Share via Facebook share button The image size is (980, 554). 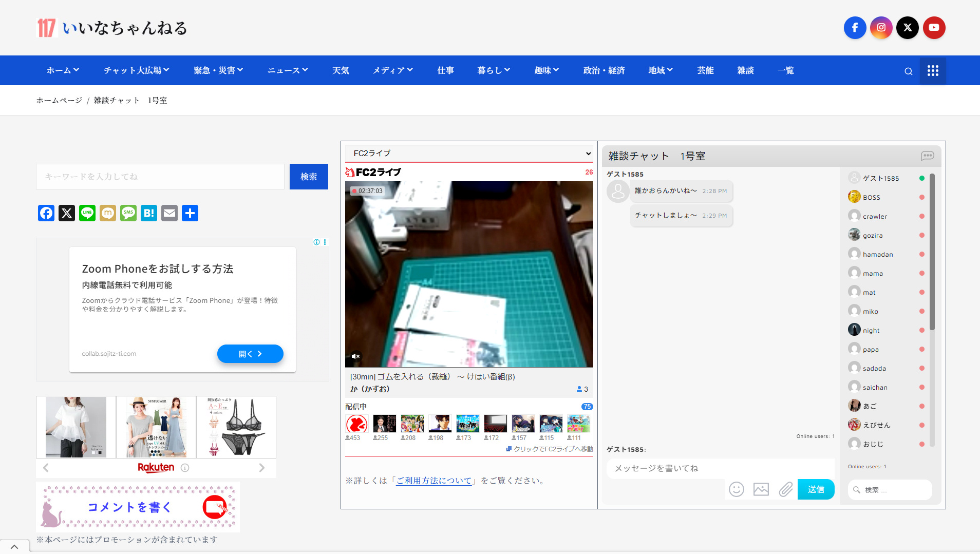46,213
